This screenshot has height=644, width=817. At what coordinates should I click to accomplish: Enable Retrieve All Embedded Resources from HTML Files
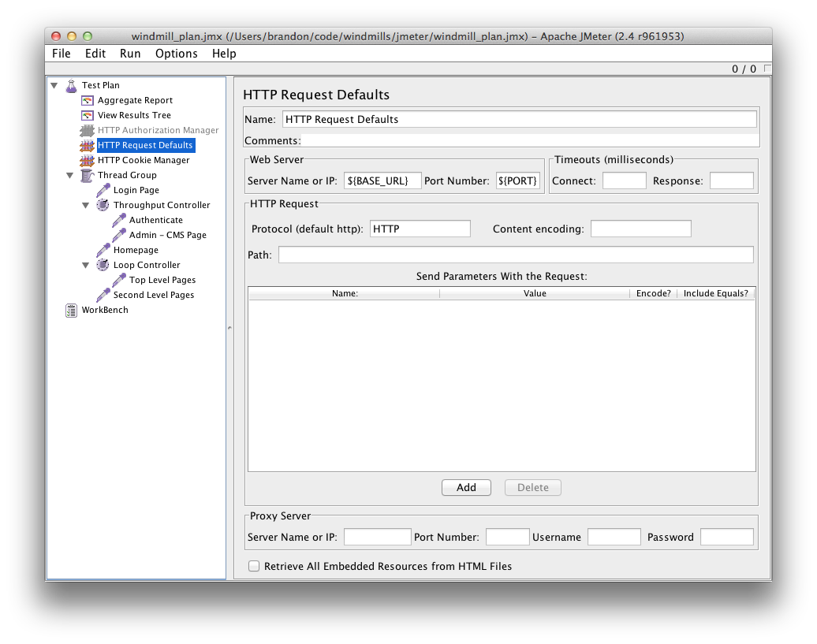[254, 566]
